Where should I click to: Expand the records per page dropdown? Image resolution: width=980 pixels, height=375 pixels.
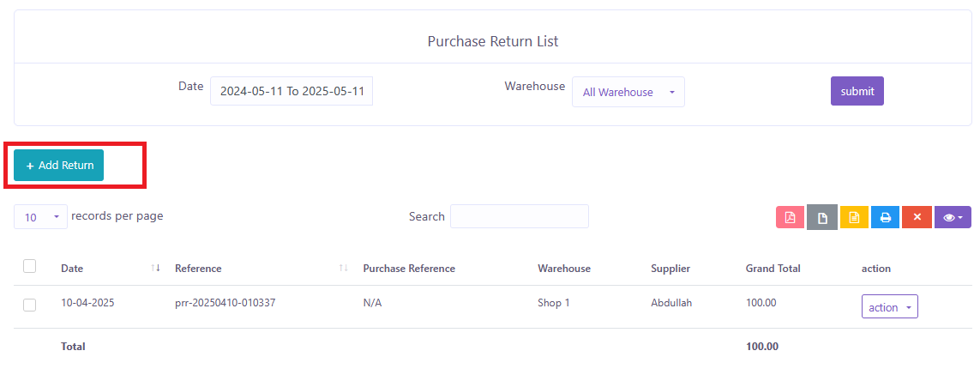tap(40, 217)
